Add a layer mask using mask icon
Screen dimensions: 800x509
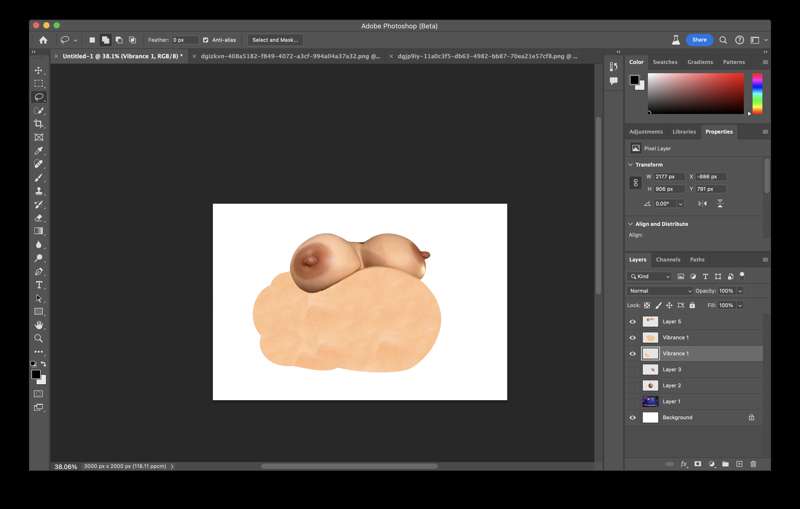[697, 464]
